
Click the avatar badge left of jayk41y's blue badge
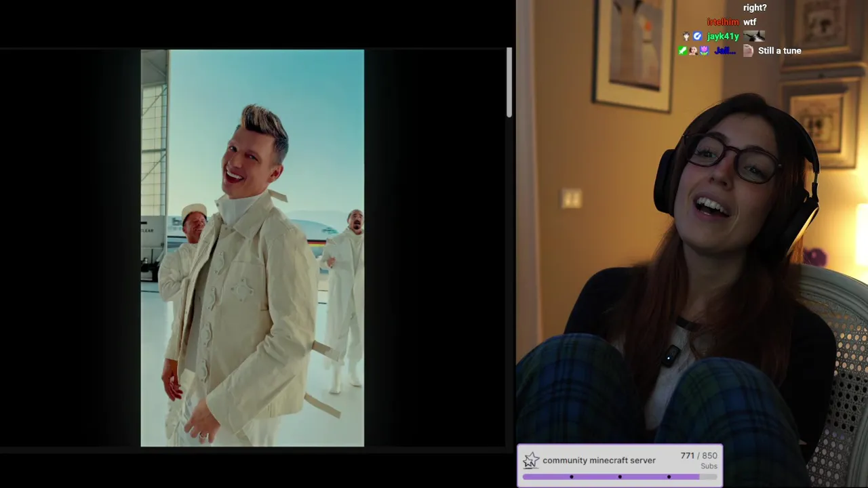point(686,37)
